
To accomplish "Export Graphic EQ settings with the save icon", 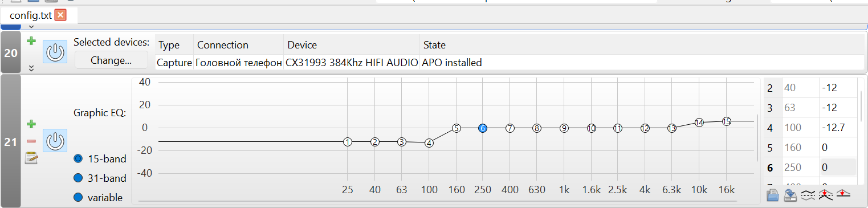I will click(790, 196).
